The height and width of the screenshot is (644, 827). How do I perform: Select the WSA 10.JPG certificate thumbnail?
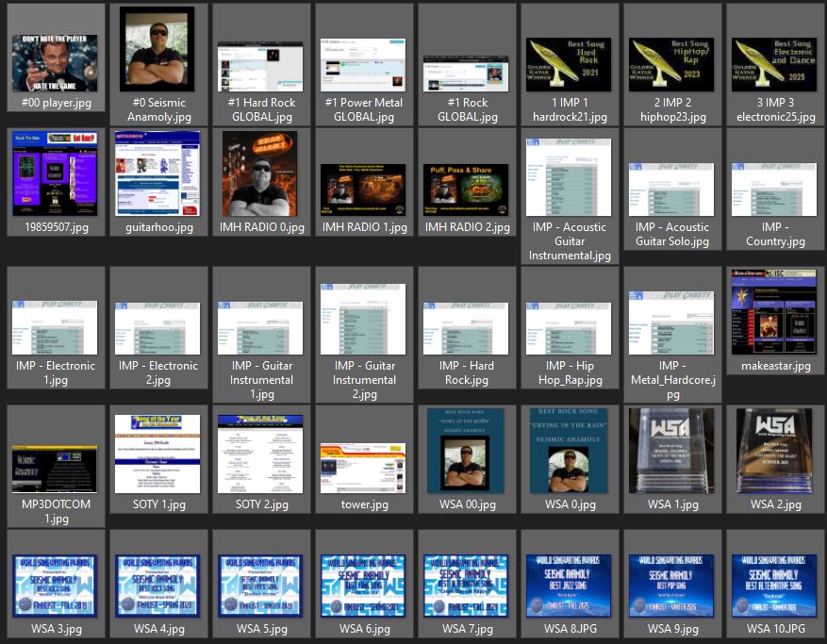(x=774, y=586)
